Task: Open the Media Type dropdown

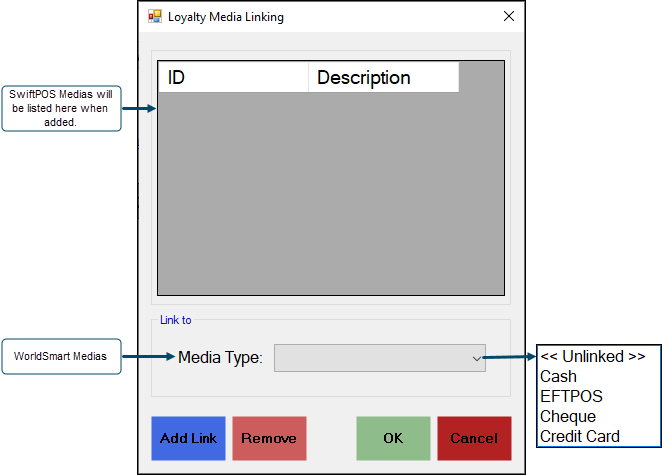Action: coord(380,358)
